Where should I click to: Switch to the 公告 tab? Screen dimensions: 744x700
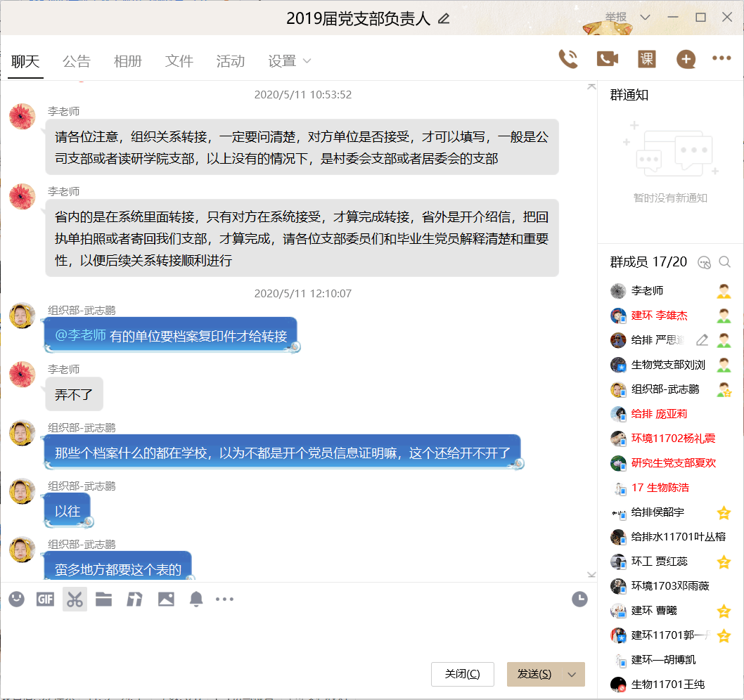click(76, 61)
